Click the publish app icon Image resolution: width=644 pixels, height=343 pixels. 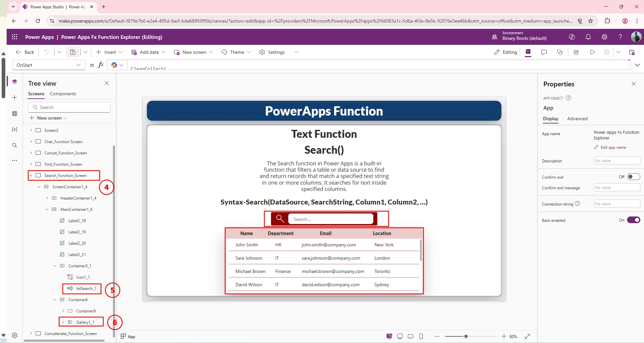click(x=632, y=52)
